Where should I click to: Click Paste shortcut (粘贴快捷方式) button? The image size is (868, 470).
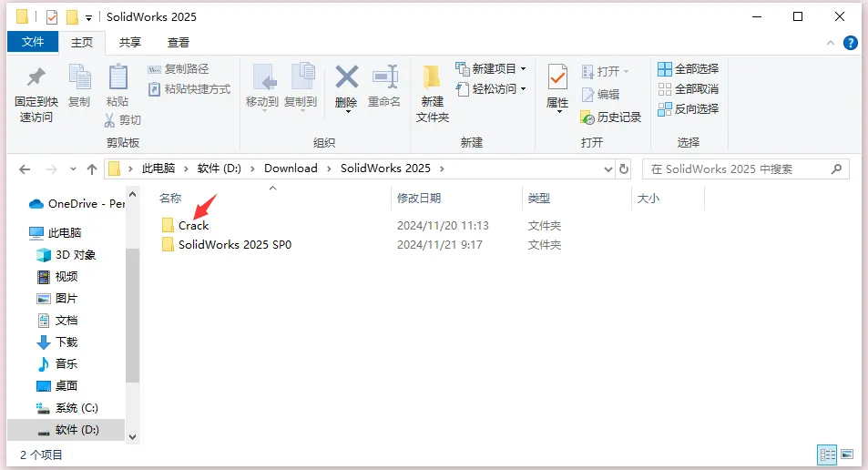tap(189, 88)
